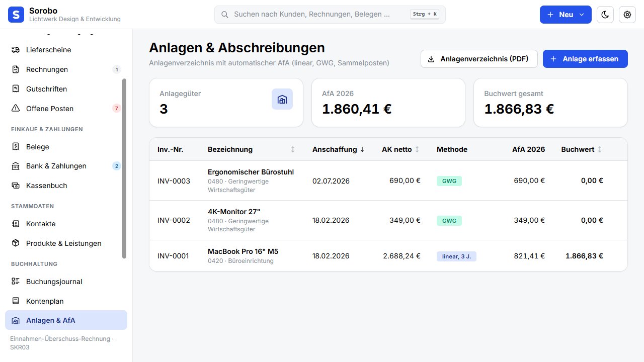Sort table by Bezeichnung column
Image resolution: width=644 pixels, height=362 pixels.
251,149
